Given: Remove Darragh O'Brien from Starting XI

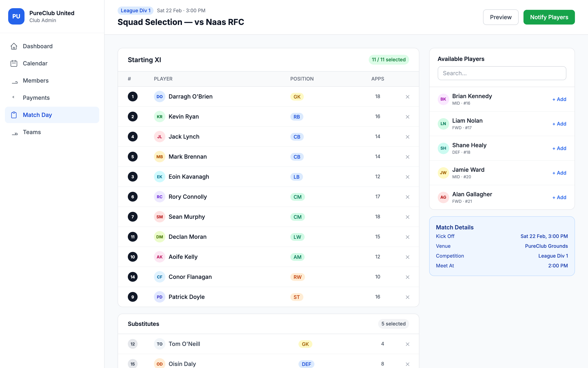Looking at the screenshot, I should coord(408,97).
